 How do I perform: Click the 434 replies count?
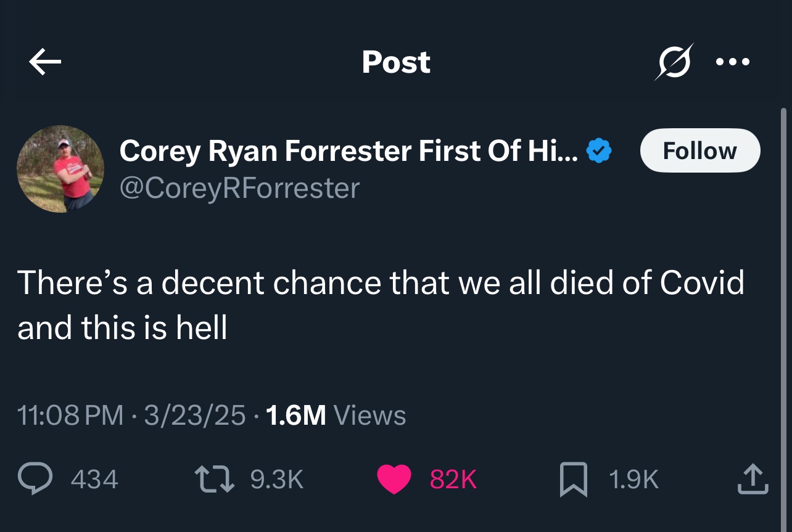[94, 479]
